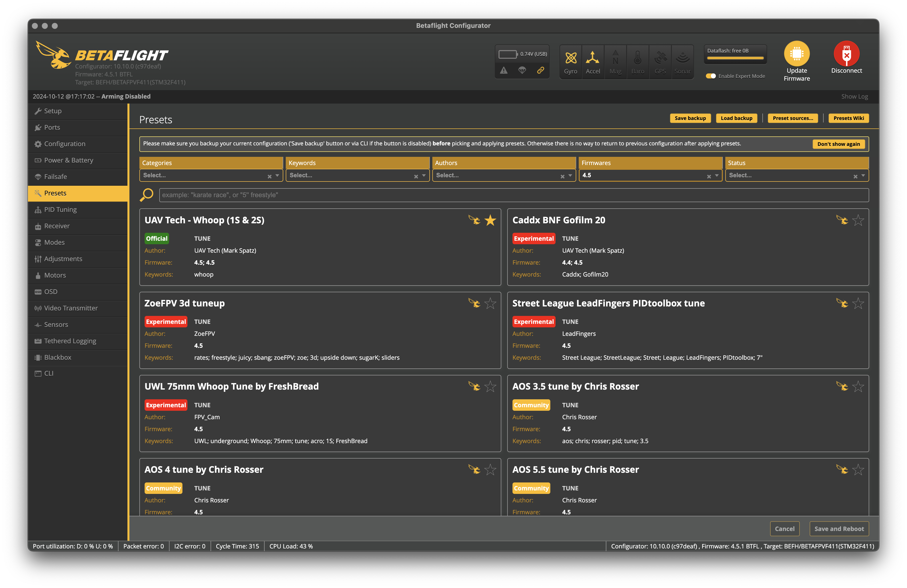Star the Street League LeadFingers PIDtoolbox tune
The width and height of the screenshot is (907, 588).
[x=858, y=303]
